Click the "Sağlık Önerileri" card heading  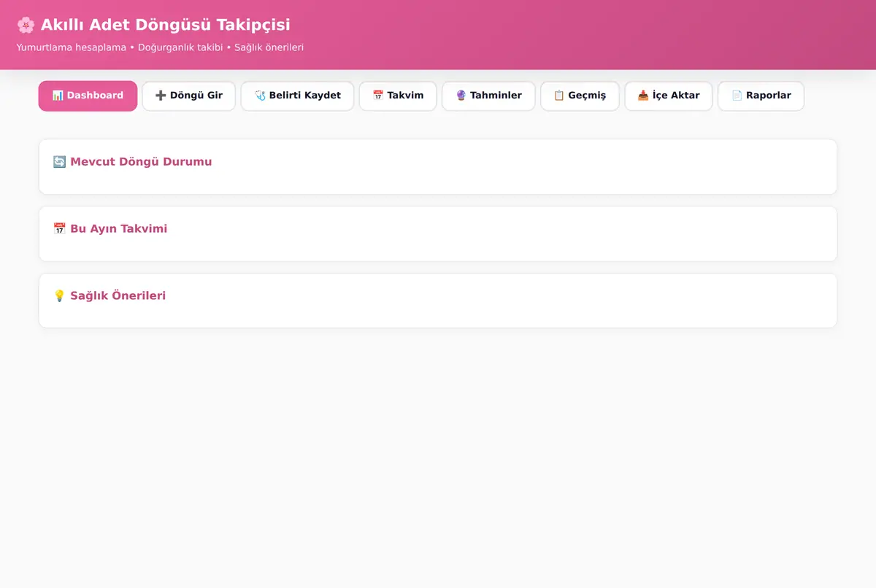[109, 296]
